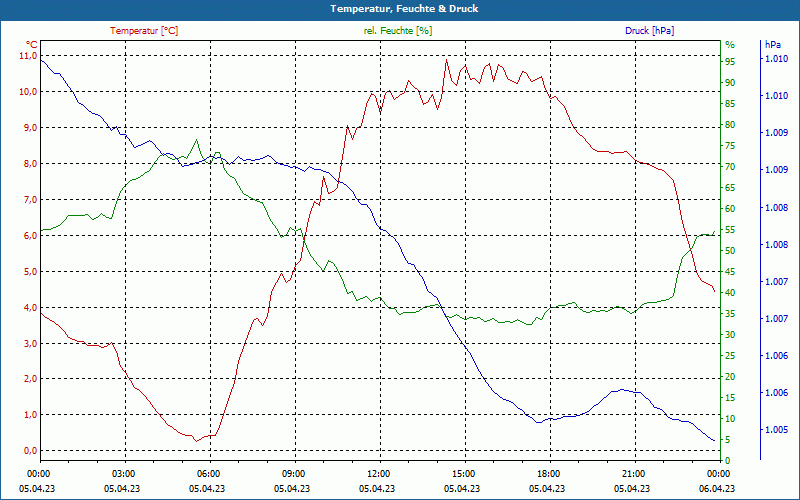Click the green "35" humidity axis label
800x500 pixels.
click(730, 314)
